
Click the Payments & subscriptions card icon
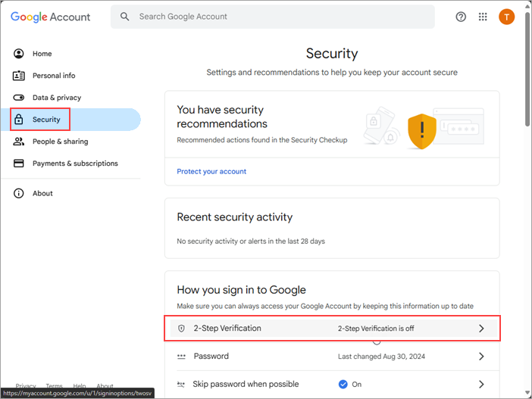[x=19, y=164]
